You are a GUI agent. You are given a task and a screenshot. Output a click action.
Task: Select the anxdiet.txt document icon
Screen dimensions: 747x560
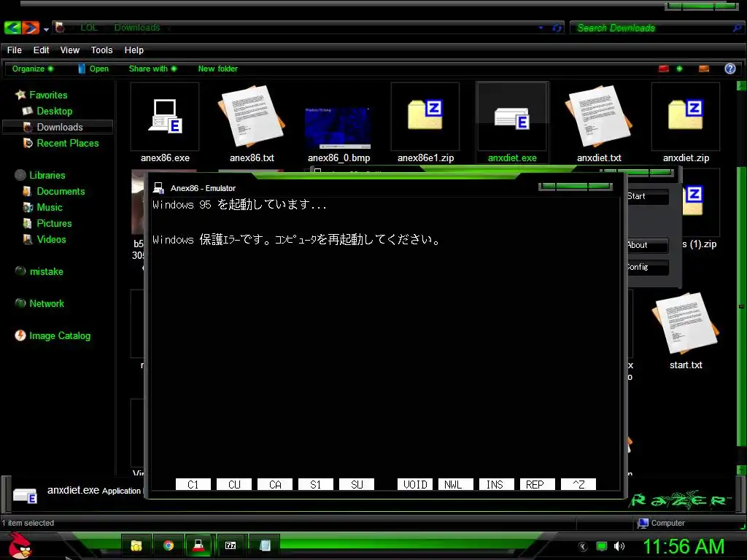point(599,117)
